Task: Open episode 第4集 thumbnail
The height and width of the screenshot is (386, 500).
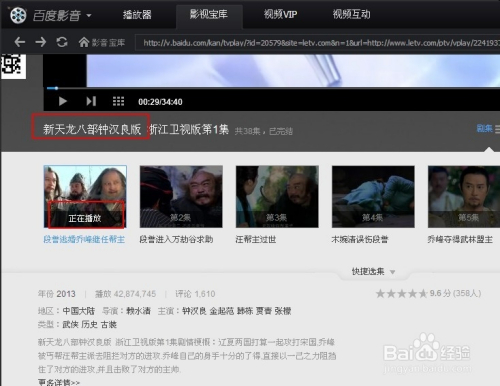Action: [x=373, y=197]
